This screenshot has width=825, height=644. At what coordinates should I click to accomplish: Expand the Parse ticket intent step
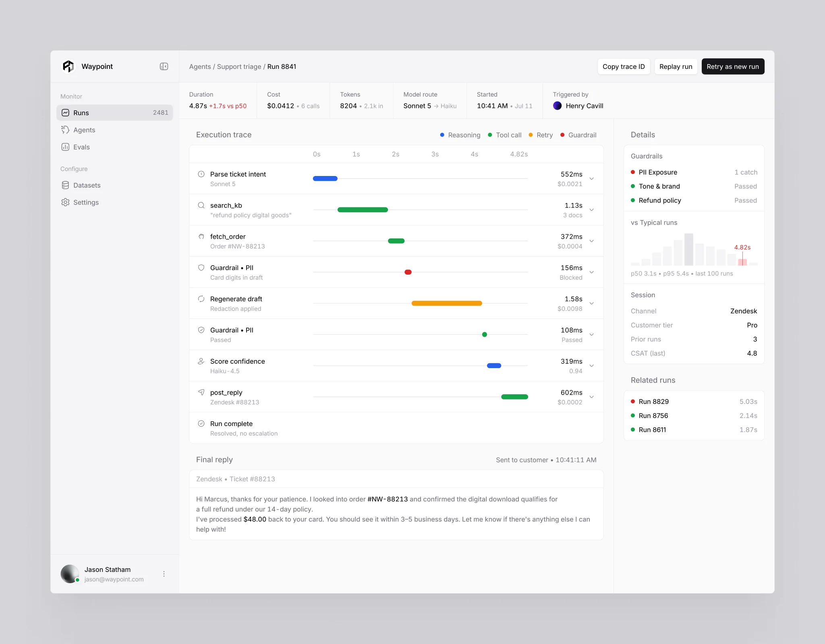(592, 179)
